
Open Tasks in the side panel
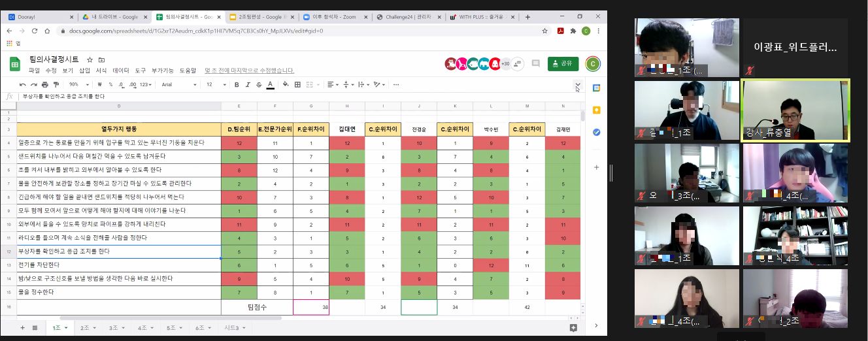coord(596,132)
